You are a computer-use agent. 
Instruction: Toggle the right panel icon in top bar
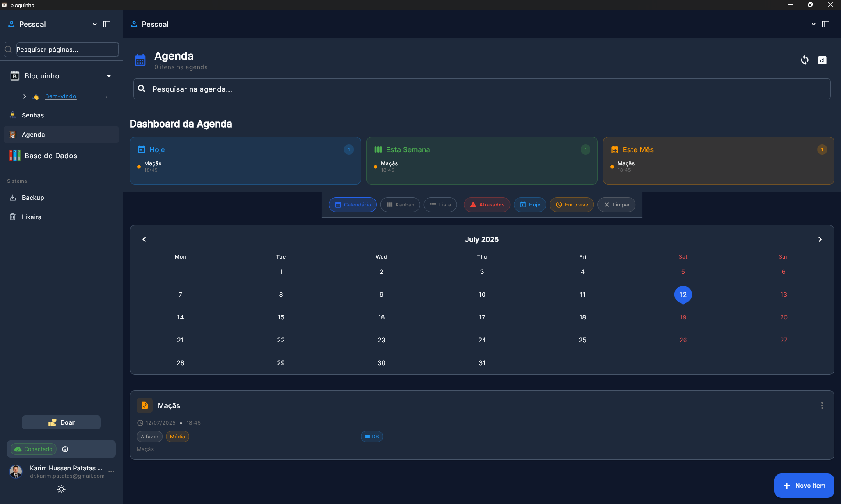coord(825,24)
